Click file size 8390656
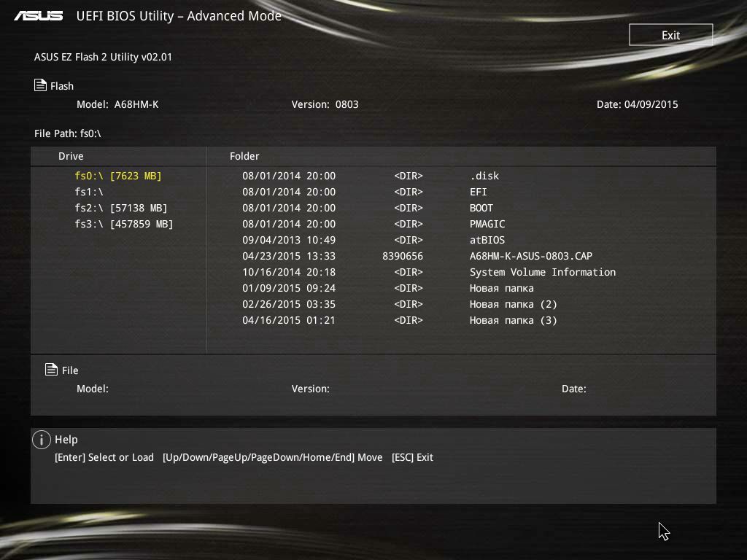The image size is (747, 560). (403, 256)
